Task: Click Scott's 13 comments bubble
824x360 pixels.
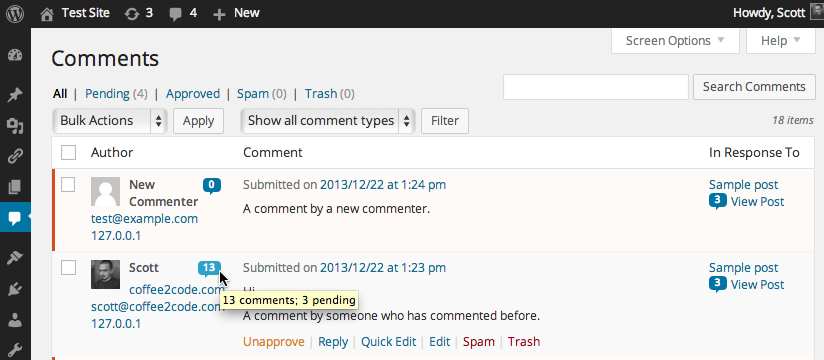Action: pyautogui.click(x=209, y=269)
